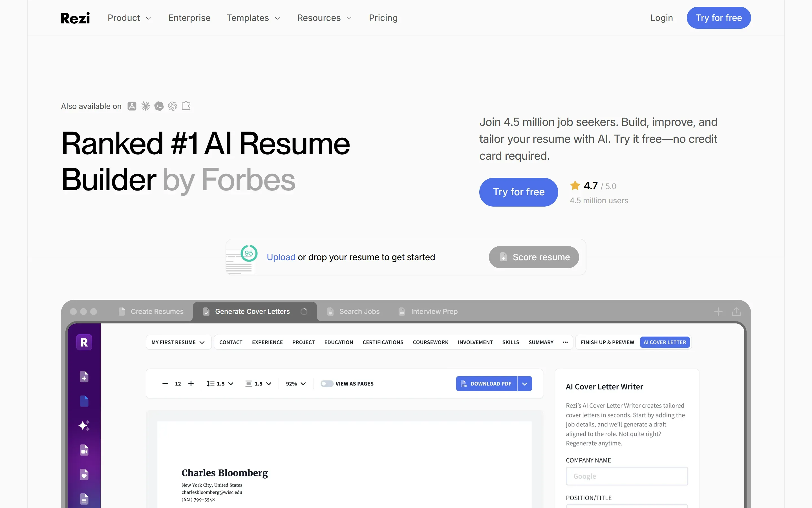This screenshot has height=508, width=812.
Task: Expand the Product menu
Action: point(129,18)
